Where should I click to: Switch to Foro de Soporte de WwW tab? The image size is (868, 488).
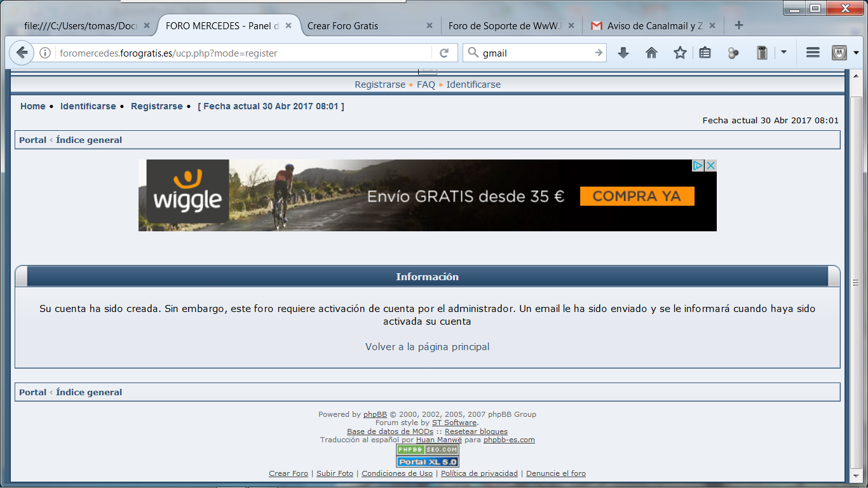pyautogui.click(x=510, y=26)
